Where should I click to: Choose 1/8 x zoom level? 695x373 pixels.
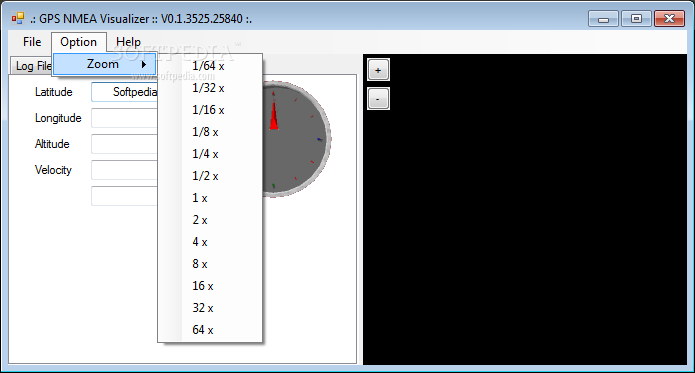(210, 132)
